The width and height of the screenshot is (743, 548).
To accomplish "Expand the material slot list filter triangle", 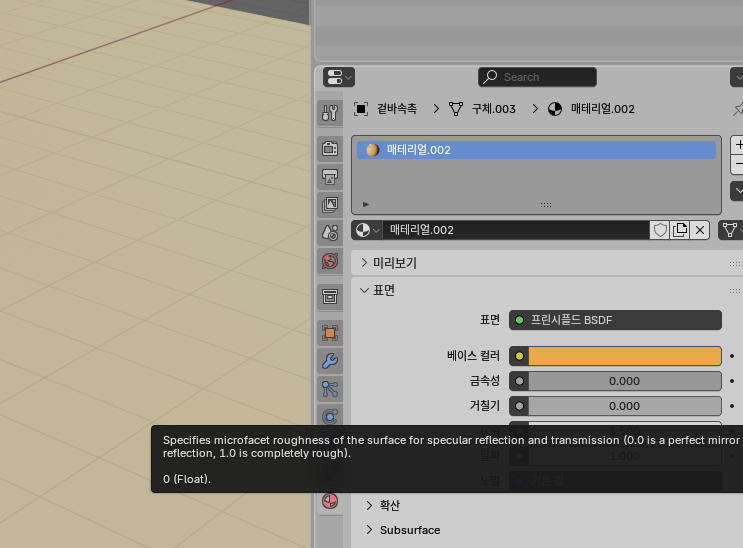I will [366, 204].
